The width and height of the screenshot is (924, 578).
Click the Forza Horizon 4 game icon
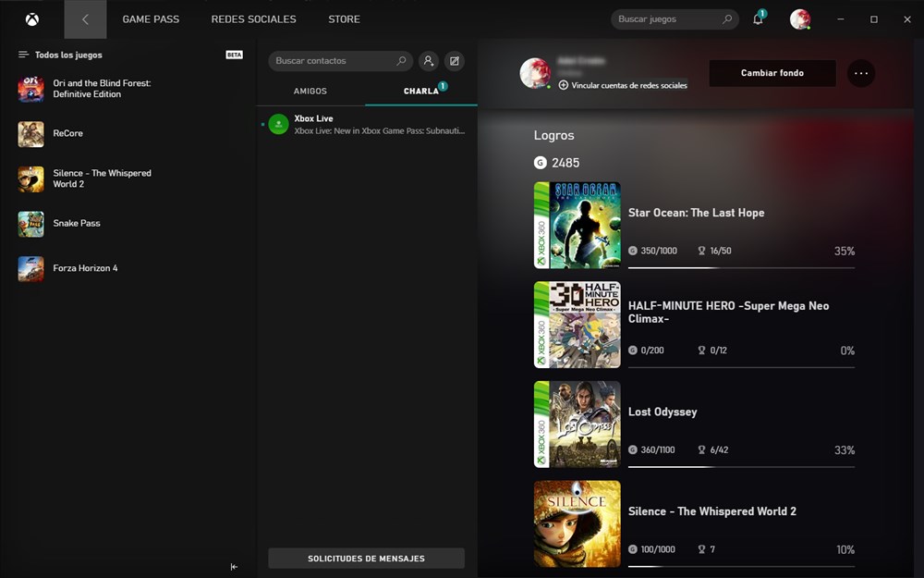click(x=30, y=269)
